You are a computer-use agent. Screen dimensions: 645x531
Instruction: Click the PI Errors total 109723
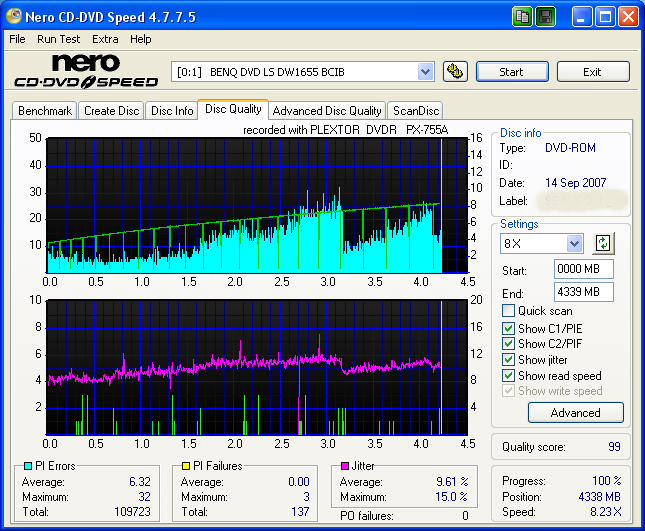coord(132,512)
